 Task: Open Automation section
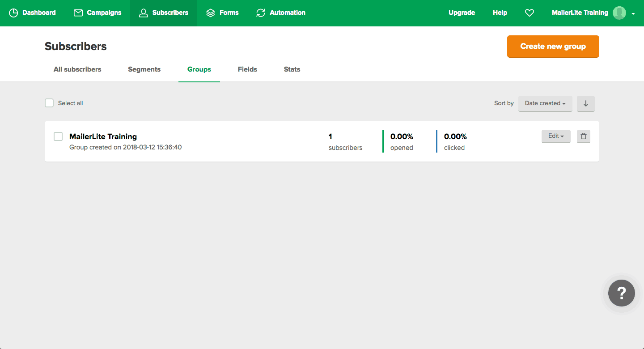(281, 13)
